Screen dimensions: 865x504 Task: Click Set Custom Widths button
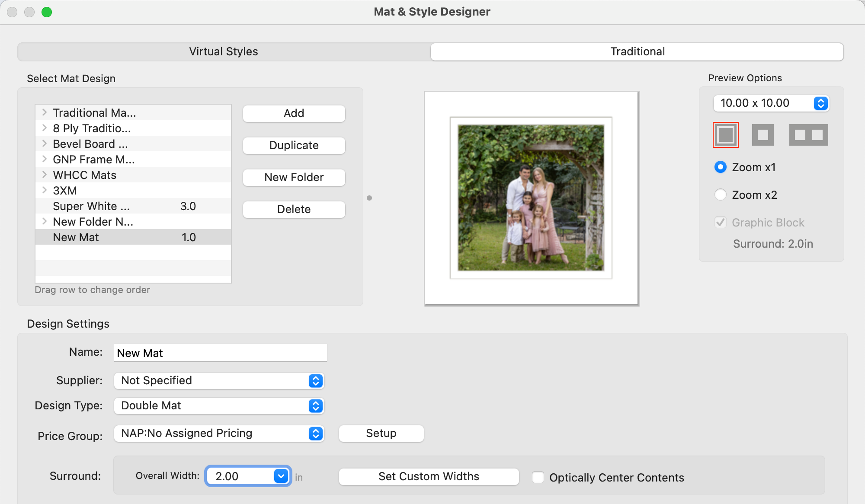pos(429,476)
